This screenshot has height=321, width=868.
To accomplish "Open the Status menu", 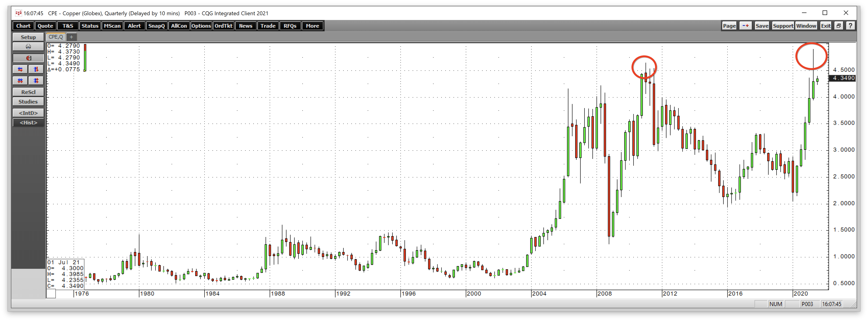I will [x=90, y=26].
